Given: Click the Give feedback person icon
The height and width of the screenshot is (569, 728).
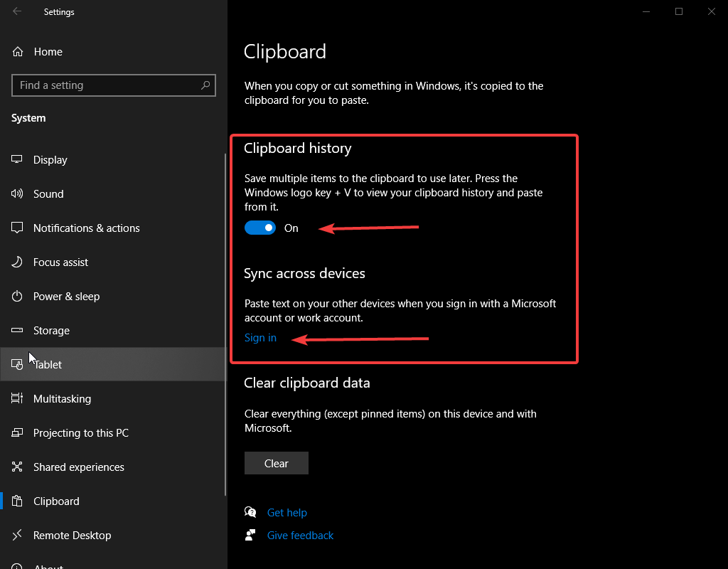Looking at the screenshot, I should click(x=250, y=535).
